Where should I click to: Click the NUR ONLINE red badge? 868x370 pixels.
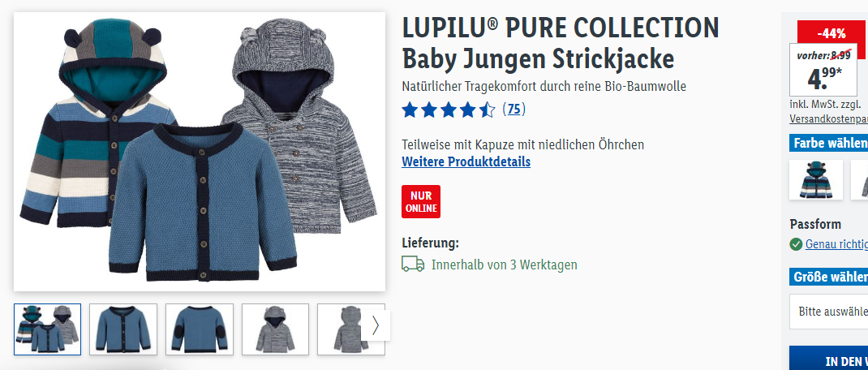(x=421, y=201)
